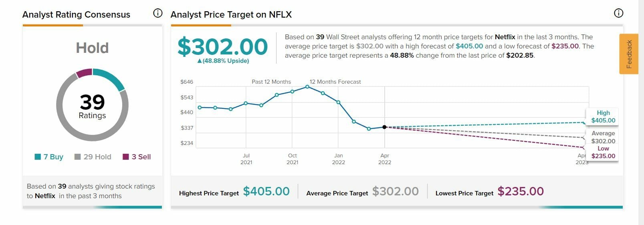The image size is (644, 225).
Task: Click the 39 Ratings donut center
Action: tap(92, 106)
